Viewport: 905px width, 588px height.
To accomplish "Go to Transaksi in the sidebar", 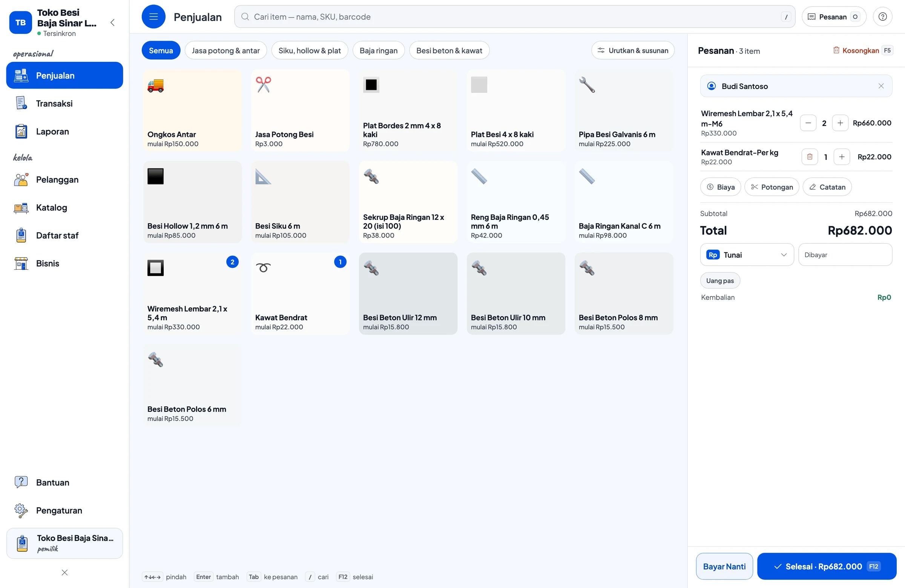I will [64, 103].
